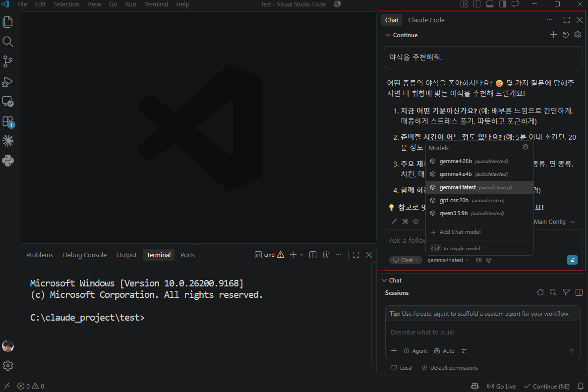Viewport: 588px width, 392px height.
Task: Toggle tools icon under chat response
Action: 405,222
